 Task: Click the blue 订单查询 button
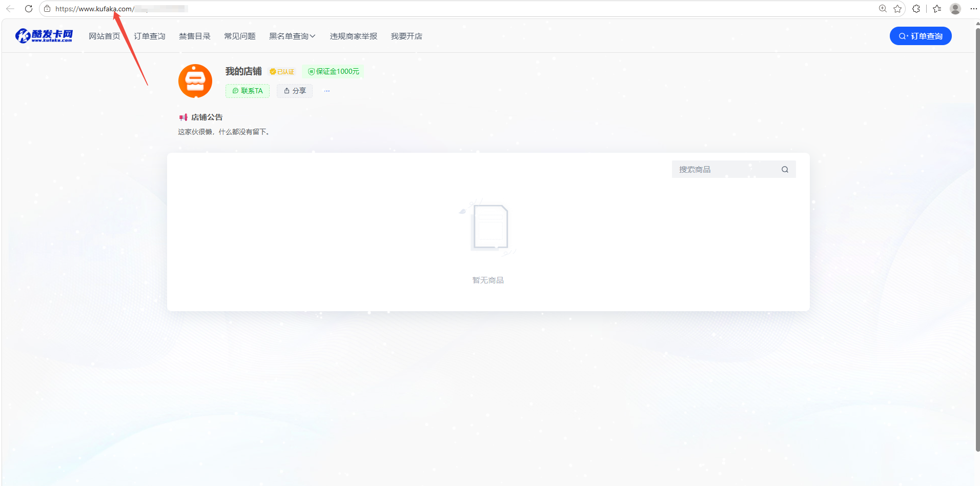point(921,36)
